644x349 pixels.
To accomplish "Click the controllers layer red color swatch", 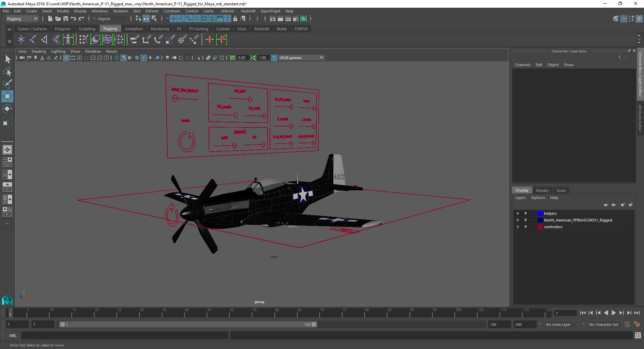I will pyautogui.click(x=540, y=227).
